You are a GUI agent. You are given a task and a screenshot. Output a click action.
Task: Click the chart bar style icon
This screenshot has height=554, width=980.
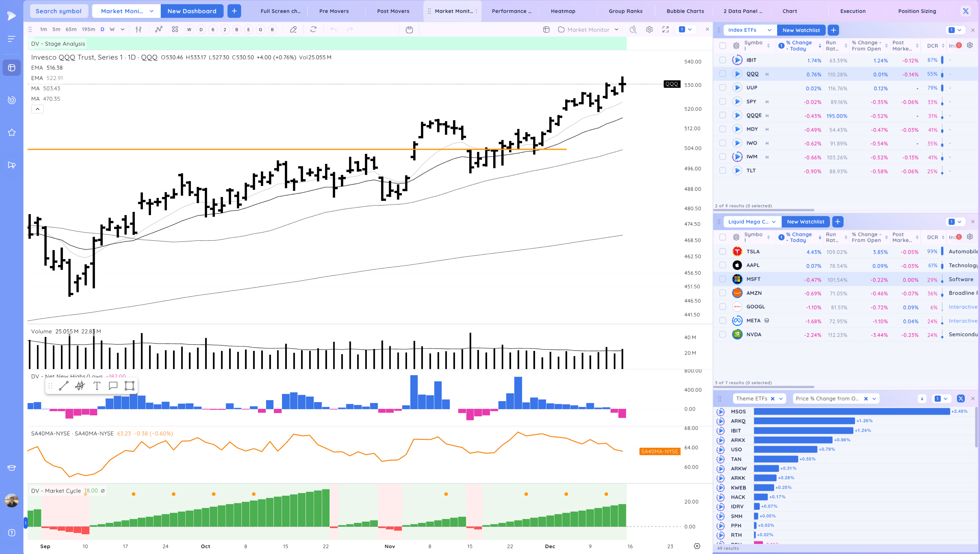click(x=138, y=29)
